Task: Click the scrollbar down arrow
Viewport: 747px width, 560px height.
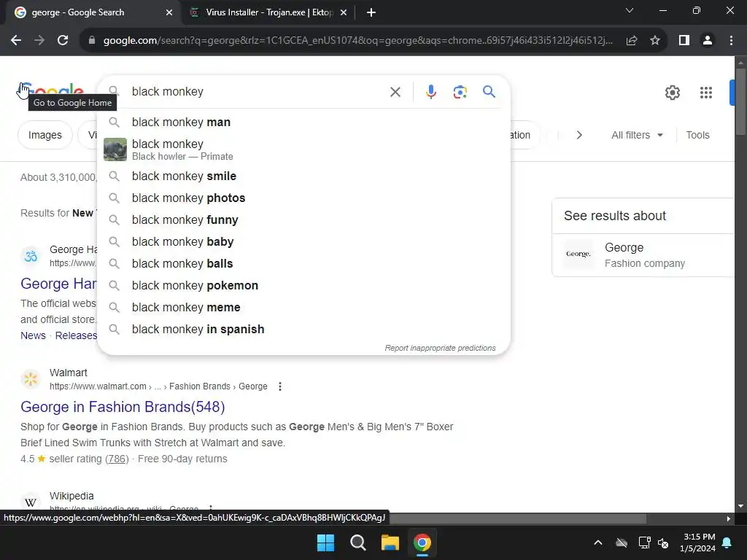Action: (740, 506)
